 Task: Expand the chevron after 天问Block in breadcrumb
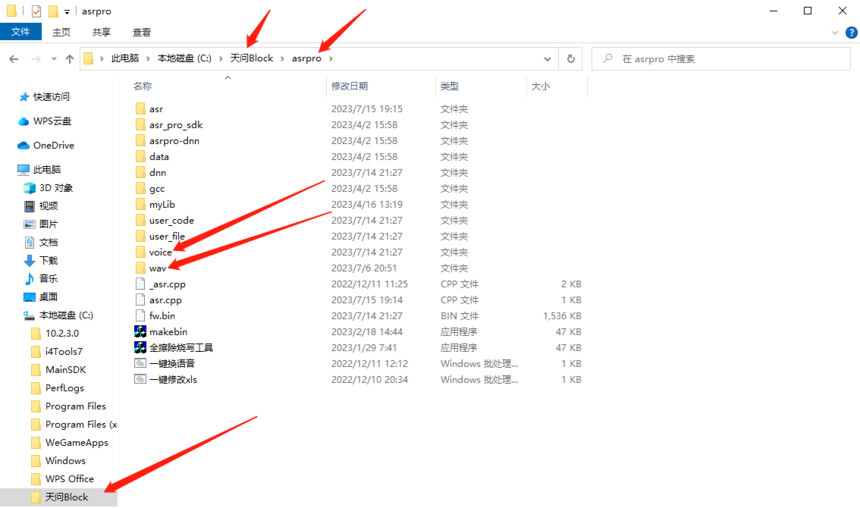click(282, 58)
